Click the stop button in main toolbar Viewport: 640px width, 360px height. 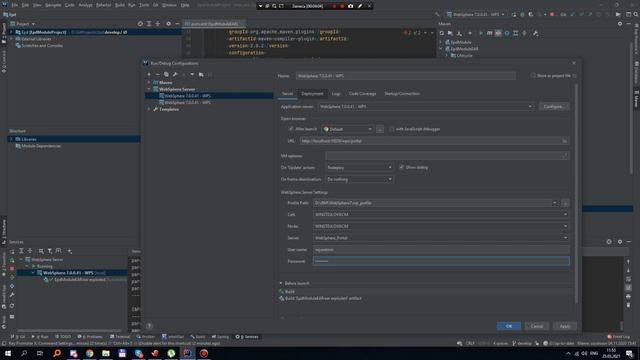tap(552, 14)
